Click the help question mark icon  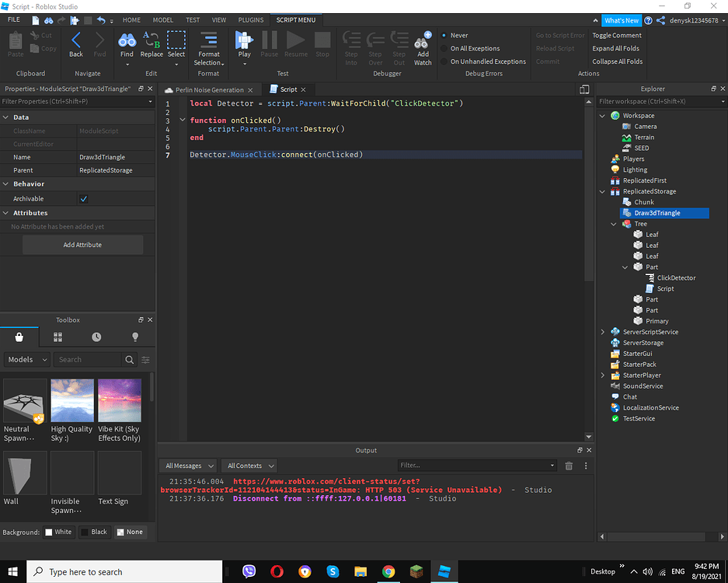(x=648, y=20)
